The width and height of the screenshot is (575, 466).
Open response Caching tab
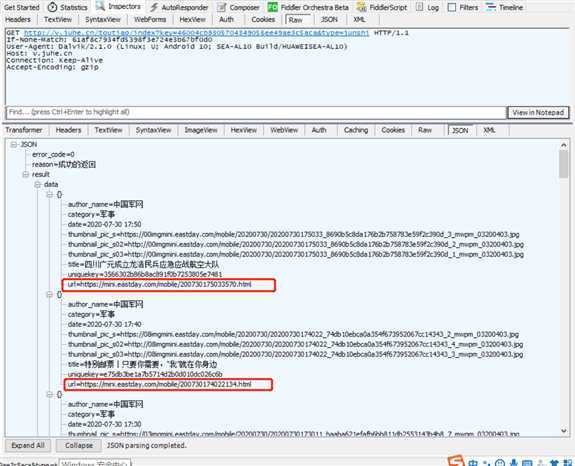click(356, 130)
